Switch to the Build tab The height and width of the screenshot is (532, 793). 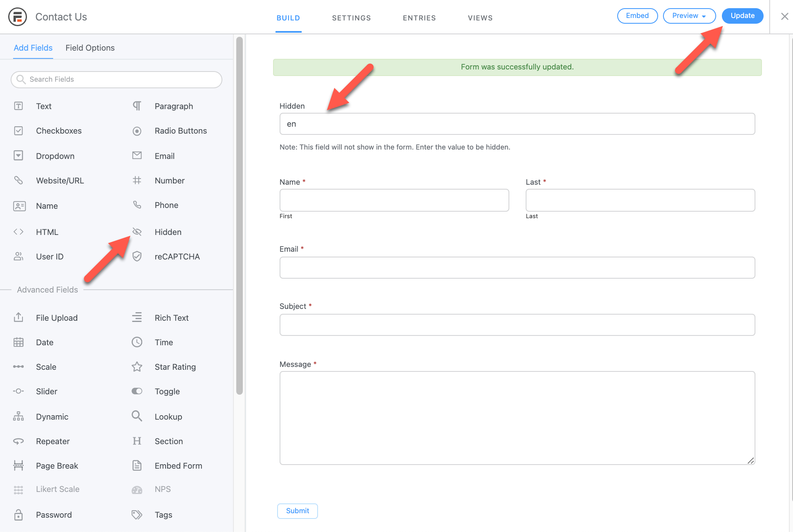[288, 18]
